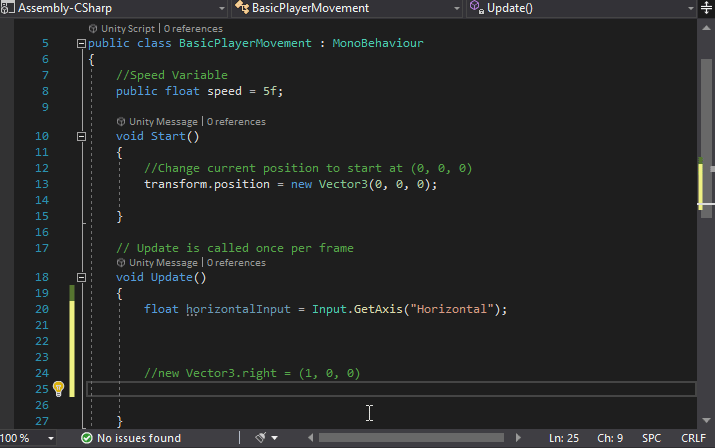Click the BasicPlayerMovement class icon in navigation bar
This screenshot has width=715, height=448.
coord(242,7)
